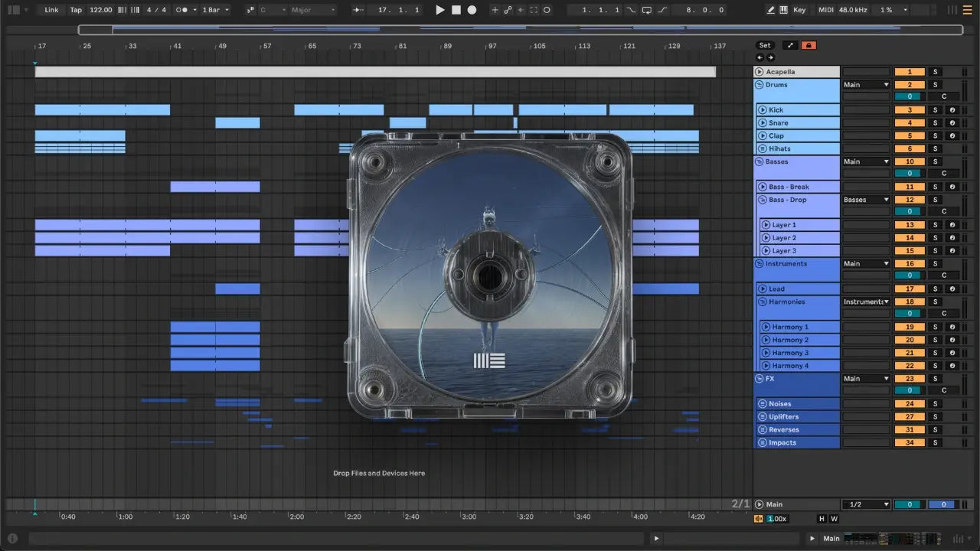Fold the Instruments group track

point(759,263)
